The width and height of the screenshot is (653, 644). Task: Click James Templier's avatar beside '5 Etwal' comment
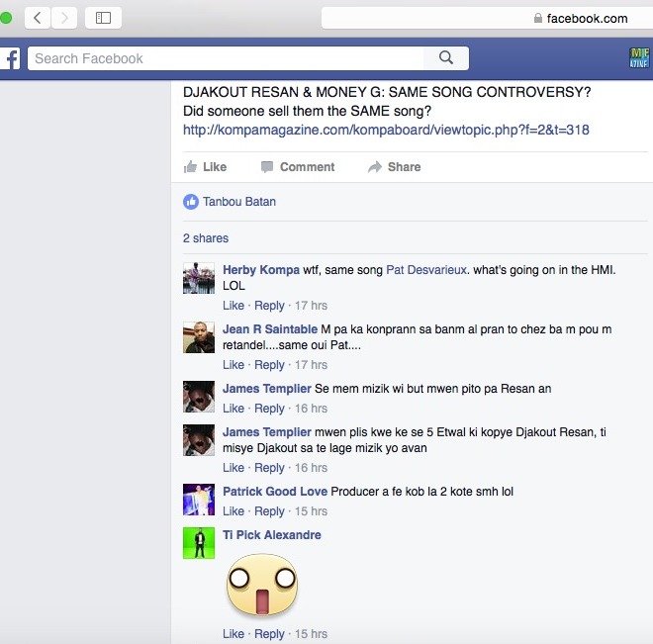click(199, 440)
